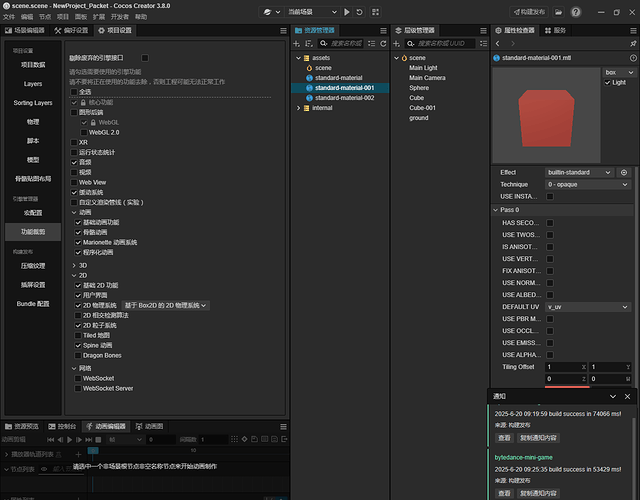640x500 pixels.
Task: Collapse the 2D feature group
Action: (x=74, y=276)
